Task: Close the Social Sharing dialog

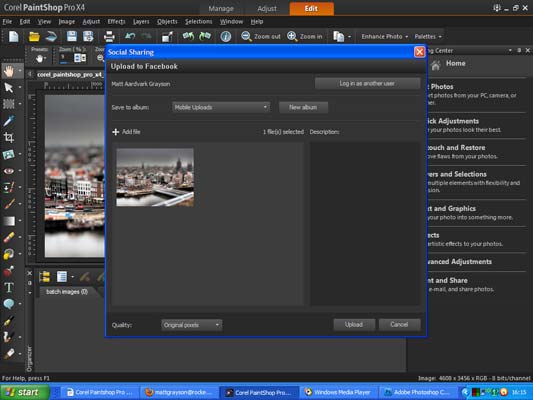Action: tap(419, 52)
